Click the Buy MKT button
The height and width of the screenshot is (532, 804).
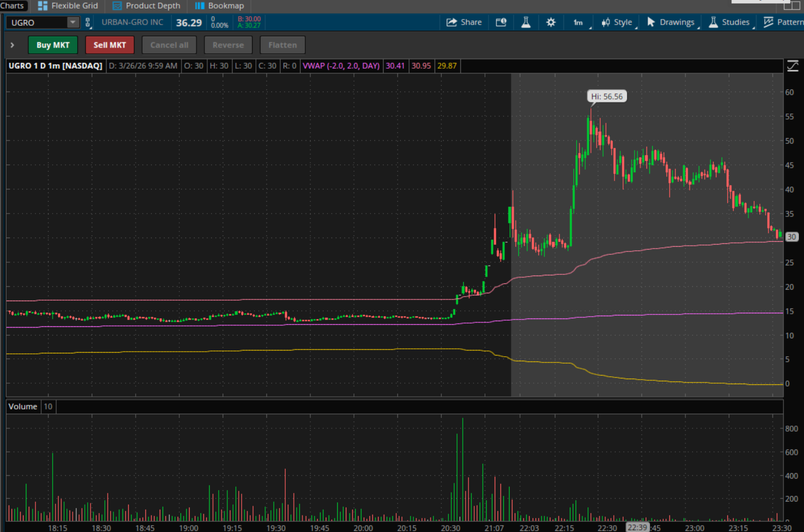(53, 45)
